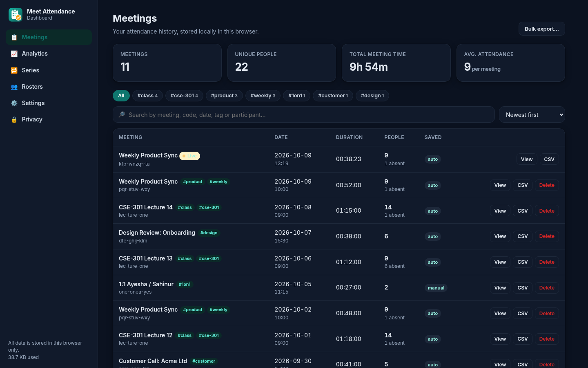Delete CSE-301 Lecture 13 meeting
Screen dimensions: 588x368
547,262
